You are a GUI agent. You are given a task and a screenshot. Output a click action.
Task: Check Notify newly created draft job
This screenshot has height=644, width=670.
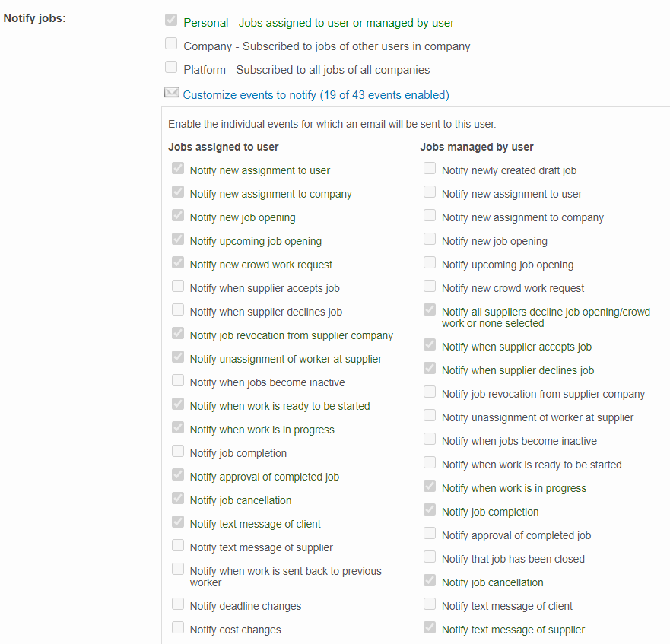(430, 169)
